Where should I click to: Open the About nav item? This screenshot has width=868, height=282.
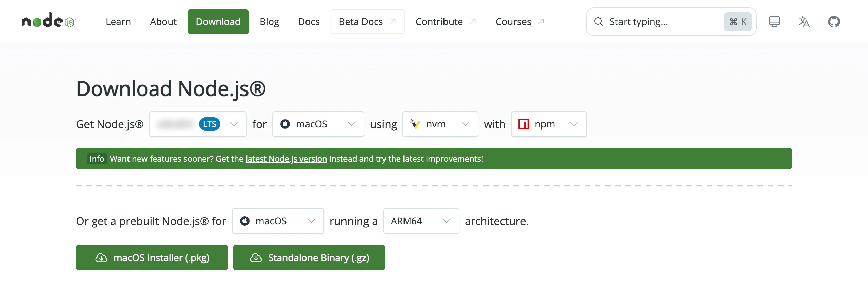[x=163, y=22]
